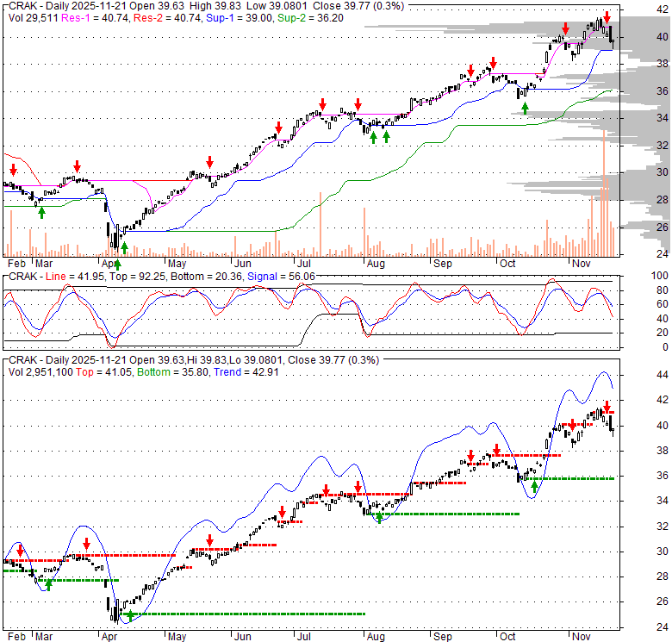Screen dimensions: 672x642
Task: Click the 28 price label on bottom chart axis
Action: 663,576
